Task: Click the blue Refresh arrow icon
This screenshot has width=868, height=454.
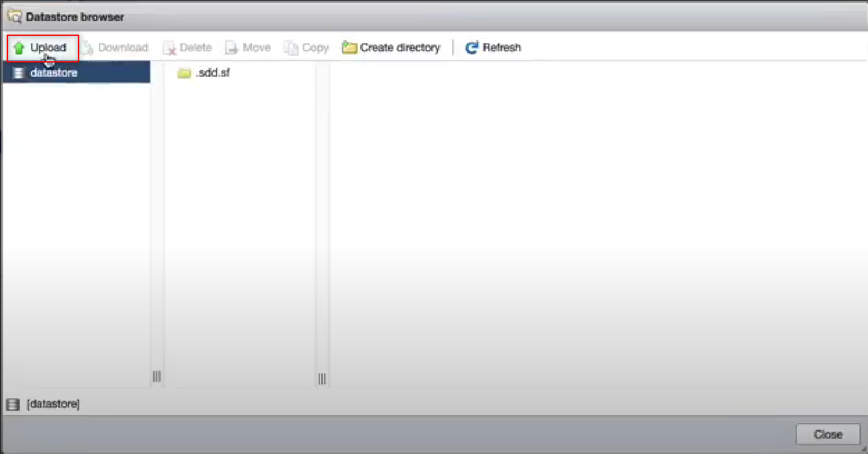Action: (472, 48)
